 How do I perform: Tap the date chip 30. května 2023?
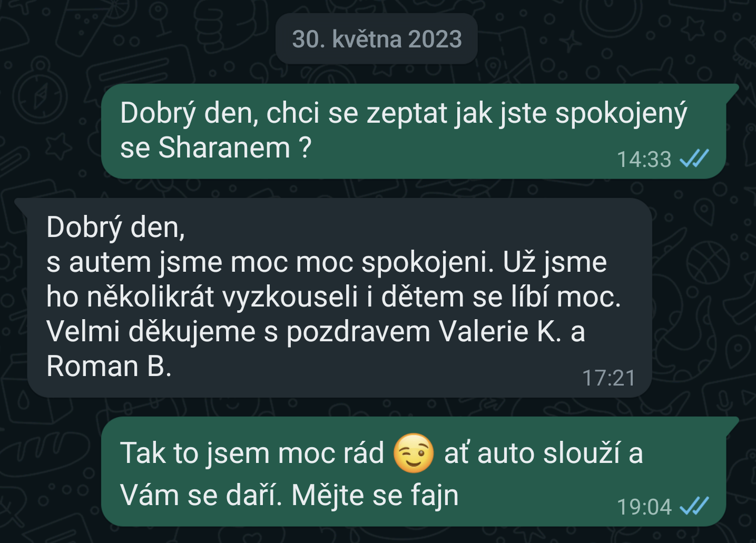(377, 39)
